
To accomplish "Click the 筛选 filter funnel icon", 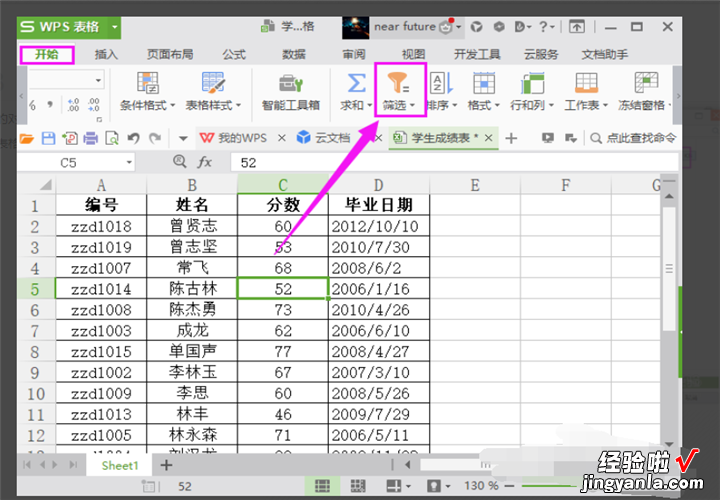I will 398,83.
